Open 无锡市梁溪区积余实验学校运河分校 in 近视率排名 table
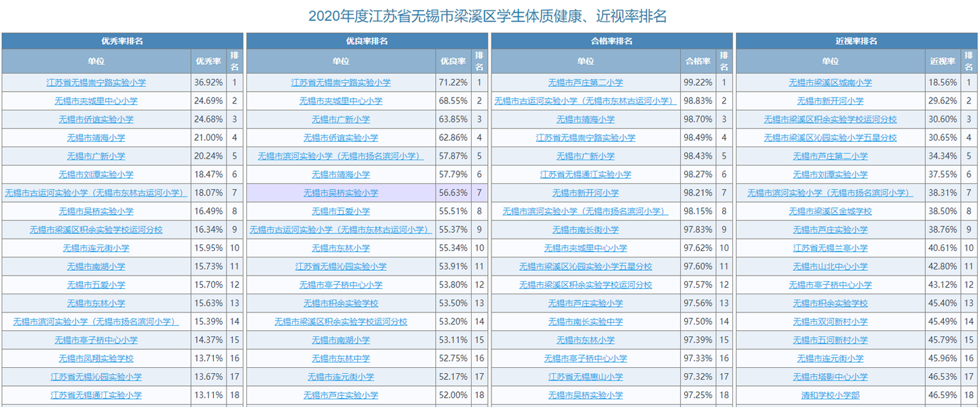This screenshot has height=407, width=980. (x=830, y=119)
